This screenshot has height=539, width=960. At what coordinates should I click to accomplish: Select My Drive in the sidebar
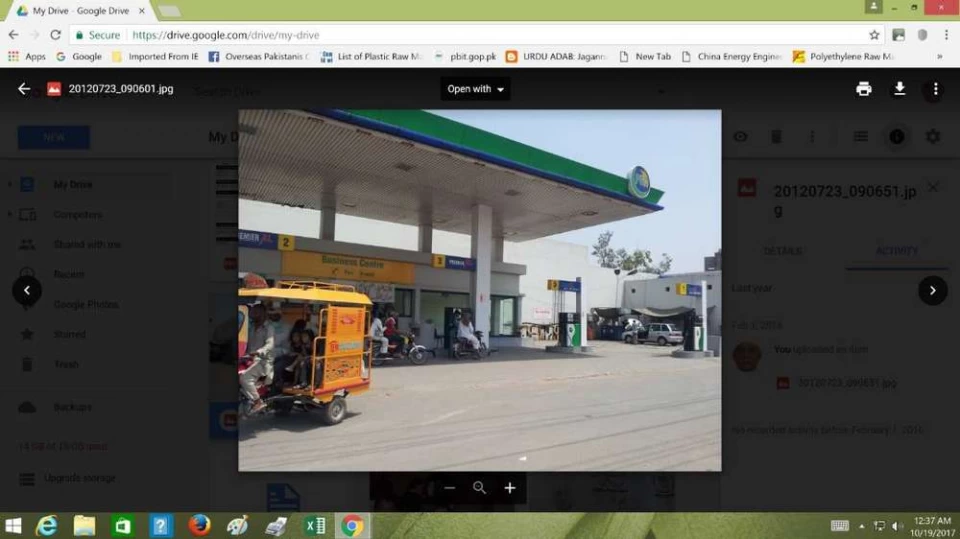click(x=72, y=184)
